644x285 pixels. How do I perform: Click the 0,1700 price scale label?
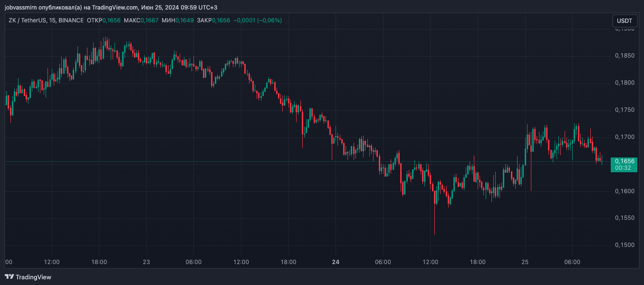point(624,137)
